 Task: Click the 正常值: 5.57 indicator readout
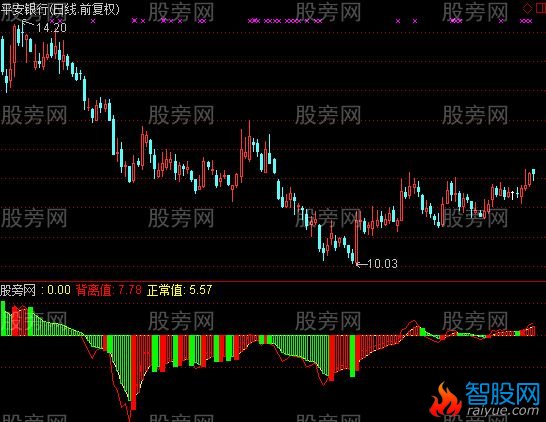point(180,290)
